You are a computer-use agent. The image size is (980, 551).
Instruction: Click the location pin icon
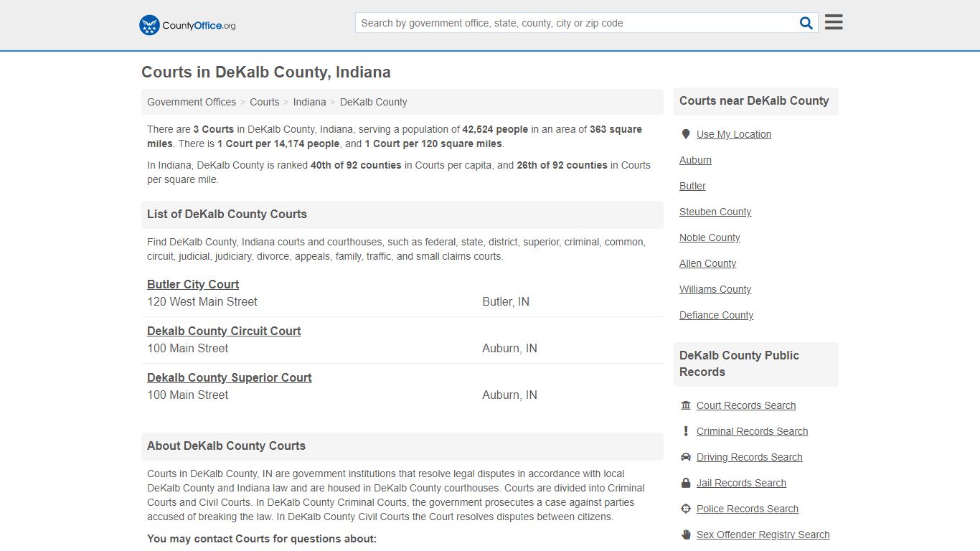coord(685,134)
